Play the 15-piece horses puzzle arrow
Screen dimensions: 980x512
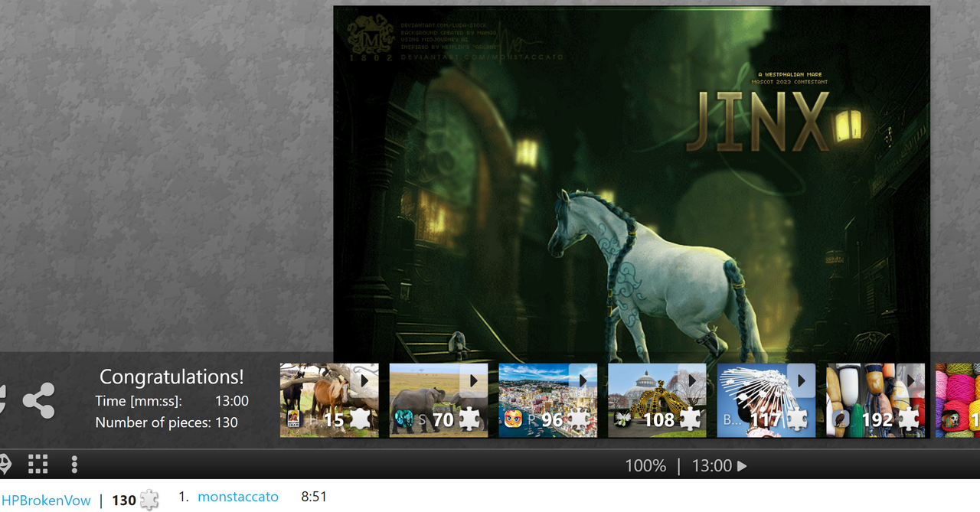pyautogui.click(x=364, y=380)
